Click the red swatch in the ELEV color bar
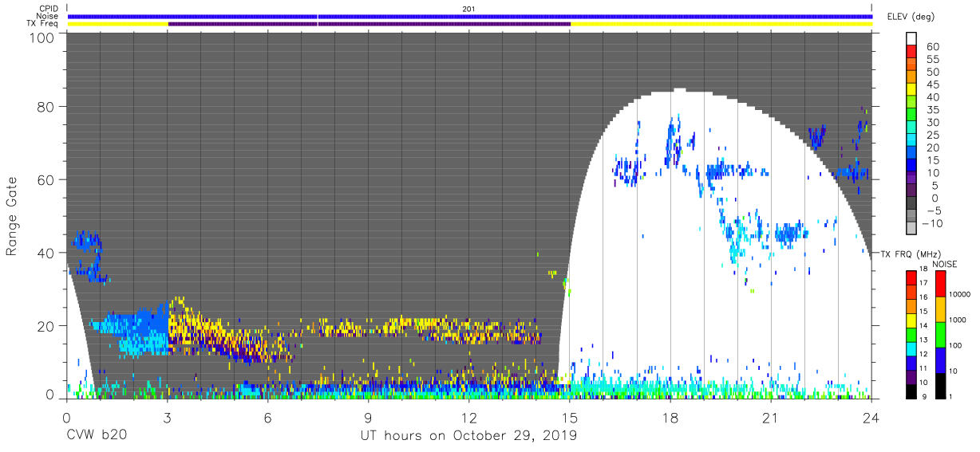This screenshot has width=980, height=452. pos(911,52)
